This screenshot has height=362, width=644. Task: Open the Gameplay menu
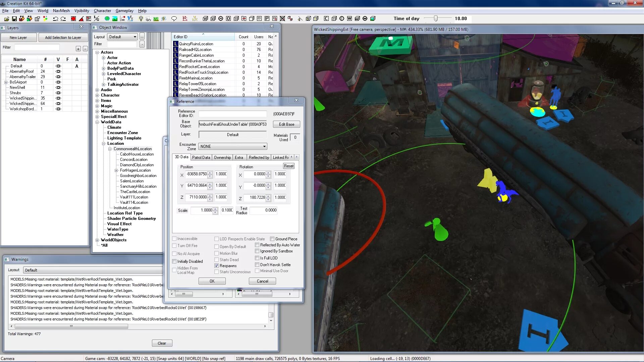[124, 11]
